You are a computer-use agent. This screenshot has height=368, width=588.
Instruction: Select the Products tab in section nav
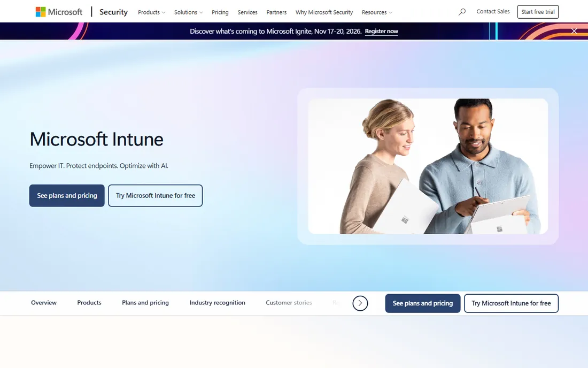pos(89,303)
